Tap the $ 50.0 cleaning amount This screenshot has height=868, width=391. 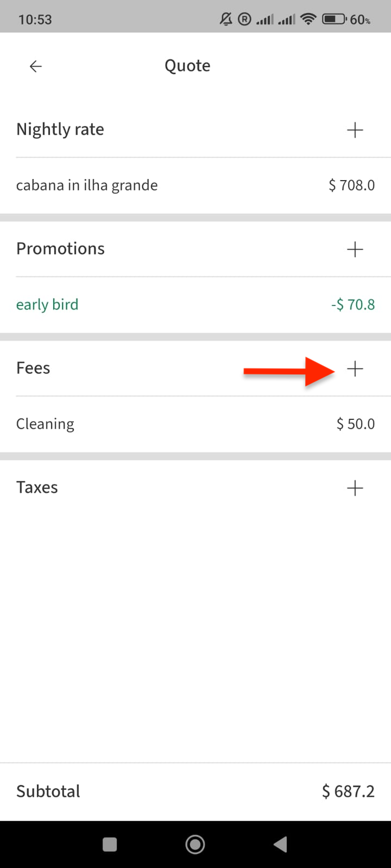355,424
